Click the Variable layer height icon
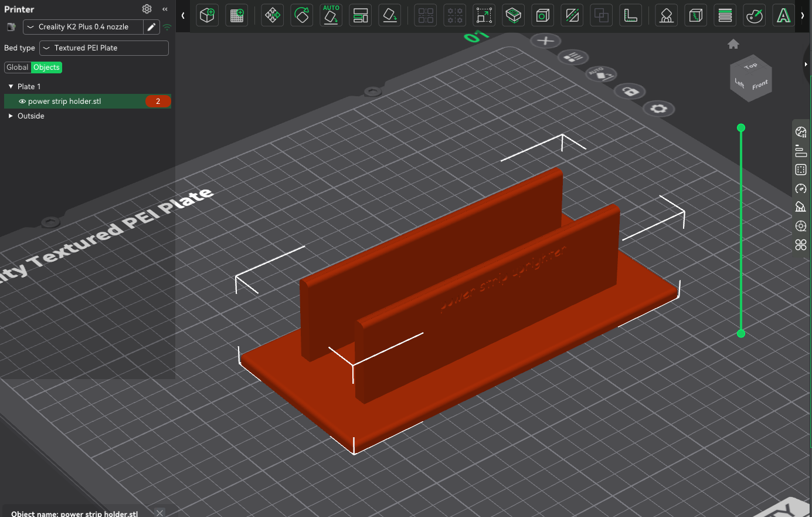This screenshot has height=517, width=812. pyautogui.click(x=725, y=15)
